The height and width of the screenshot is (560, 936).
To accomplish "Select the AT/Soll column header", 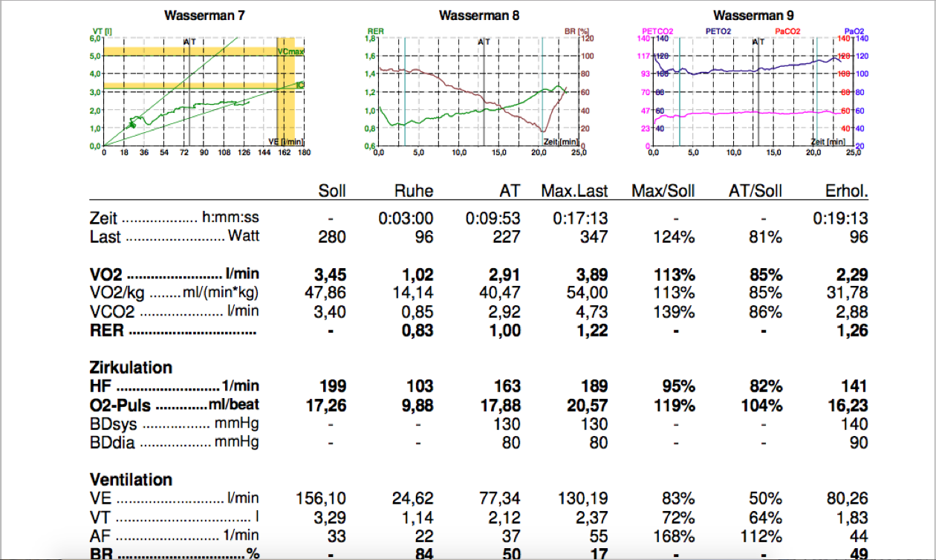I will [755, 191].
